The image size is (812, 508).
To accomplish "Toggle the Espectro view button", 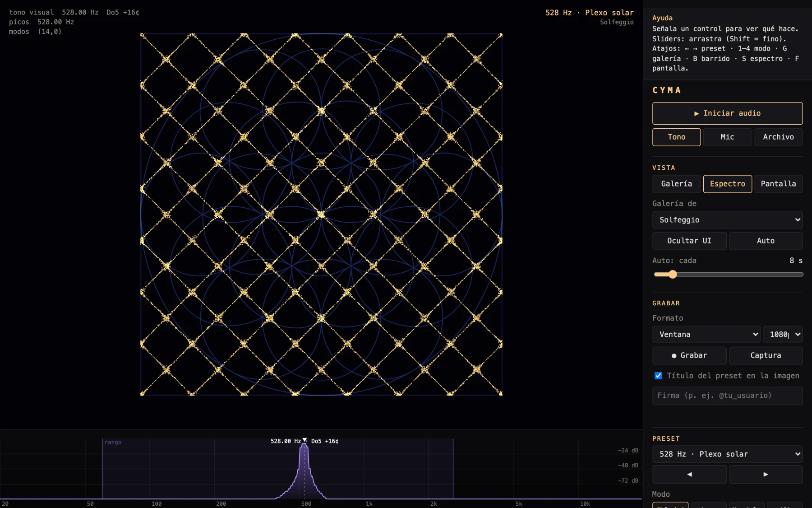I will click(727, 184).
